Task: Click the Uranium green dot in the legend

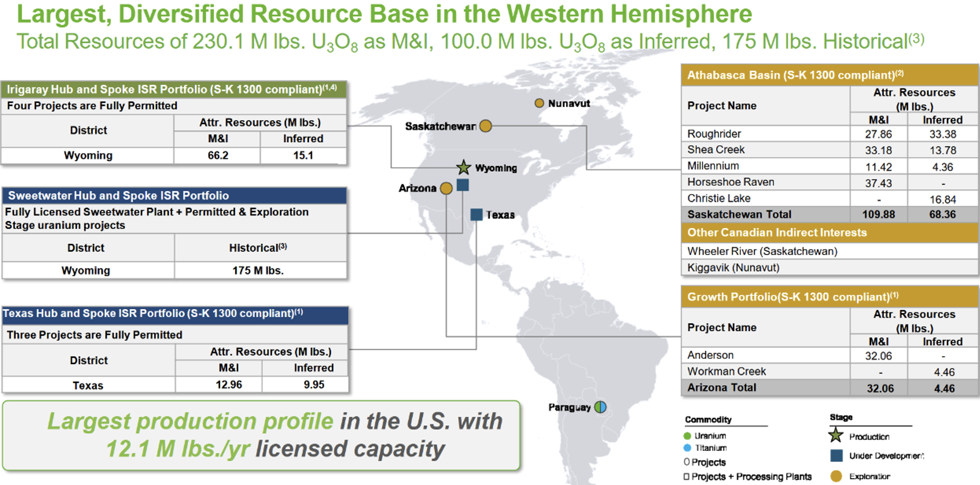Action: (687, 436)
